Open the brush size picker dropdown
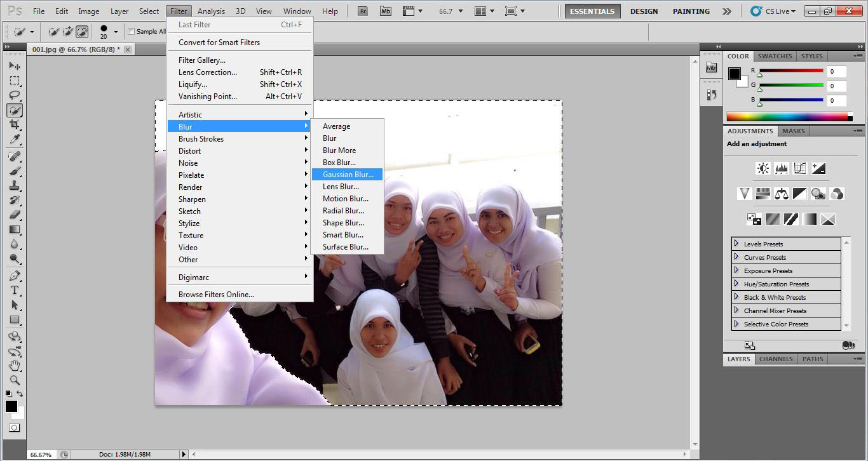 click(x=116, y=32)
